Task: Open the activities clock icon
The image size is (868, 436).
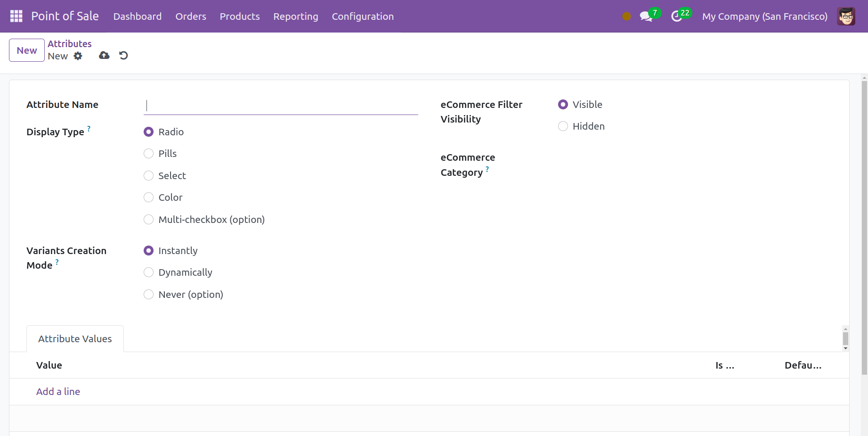Action: coord(677,16)
